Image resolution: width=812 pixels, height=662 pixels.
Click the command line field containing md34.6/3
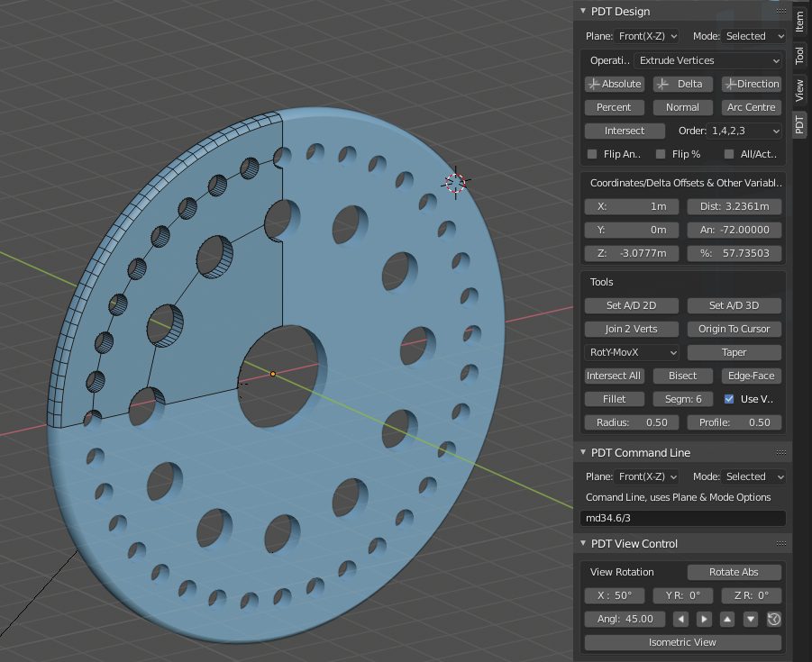tap(682, 519)
